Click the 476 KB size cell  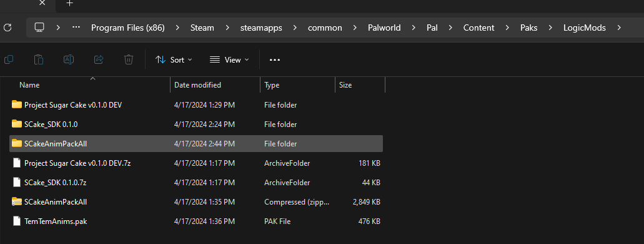click(369, 221)
